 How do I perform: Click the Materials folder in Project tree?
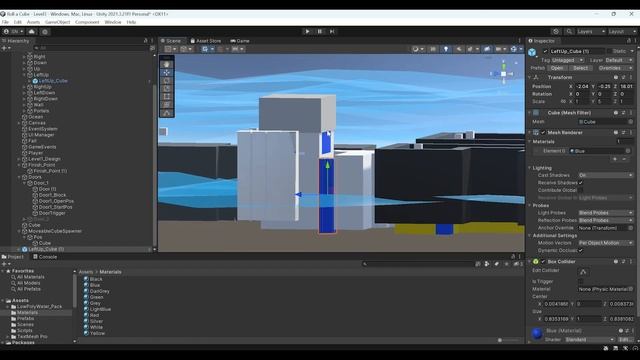click(27, 312)
